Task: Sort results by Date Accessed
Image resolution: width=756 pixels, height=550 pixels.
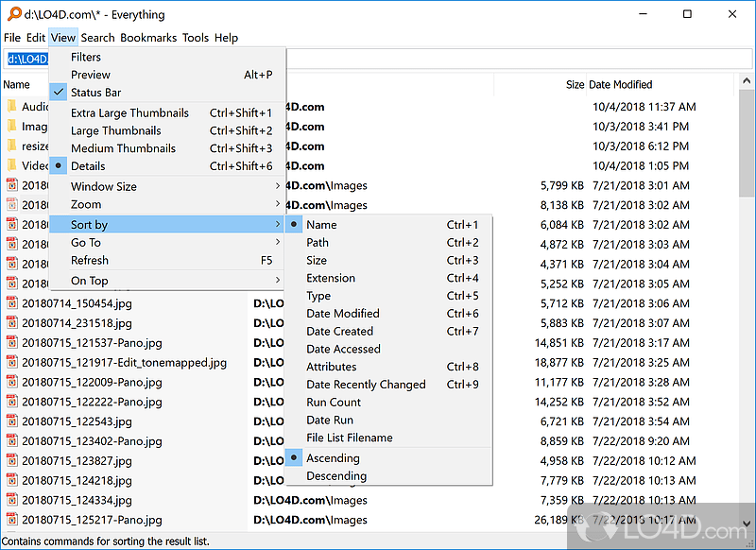Action: tap(388, 349)
